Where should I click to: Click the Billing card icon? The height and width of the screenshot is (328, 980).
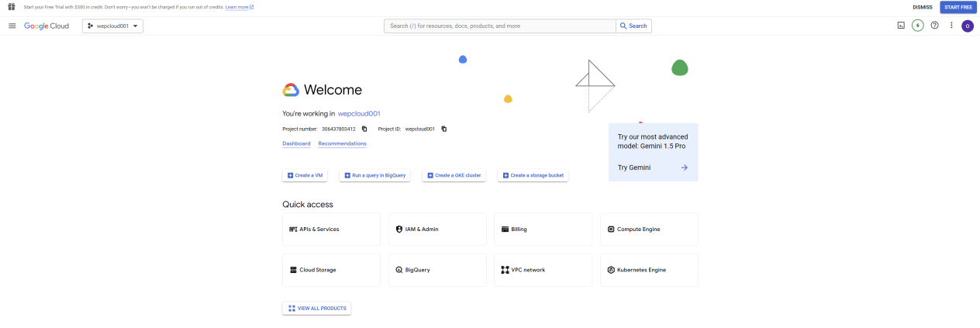point(506,230)
